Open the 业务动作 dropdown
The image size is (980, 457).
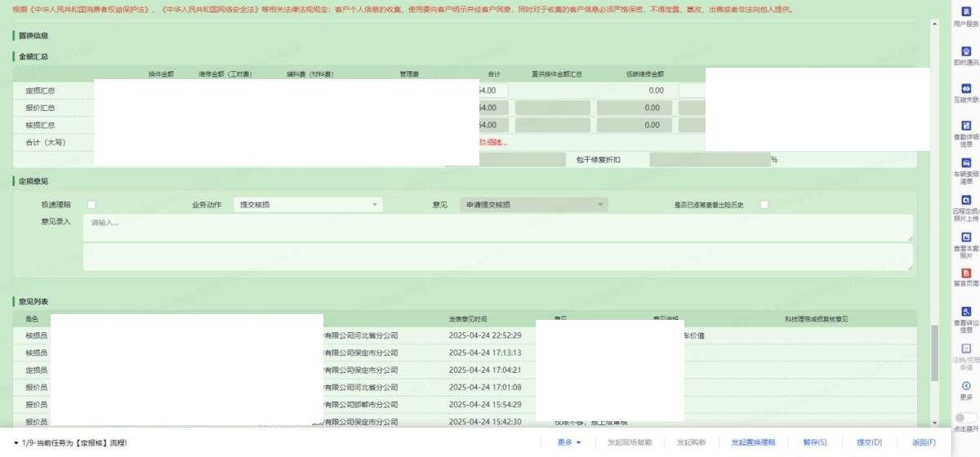click(x=307, y=205)
